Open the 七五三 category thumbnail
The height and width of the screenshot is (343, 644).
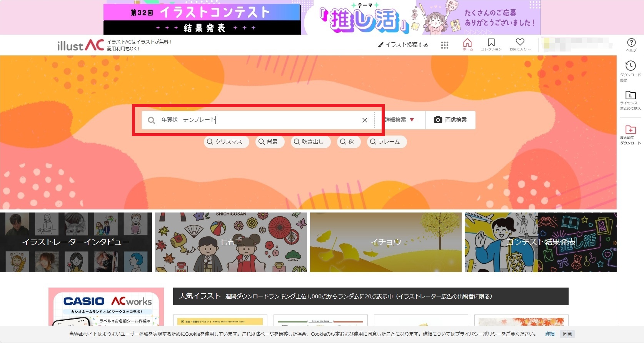(231, 242)
